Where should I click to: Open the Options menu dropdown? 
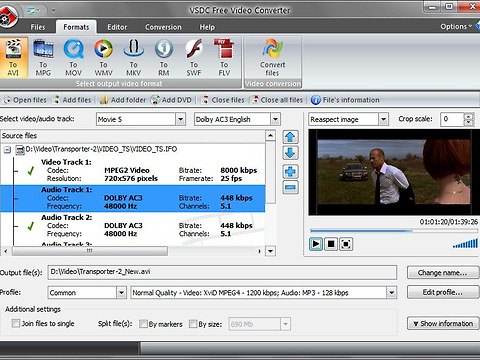click(456, 26)
